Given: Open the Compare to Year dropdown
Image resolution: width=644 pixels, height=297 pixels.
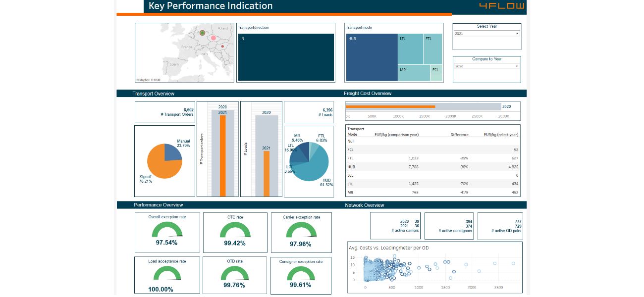Looking at the screenshot, I should [x=486, y=66].
